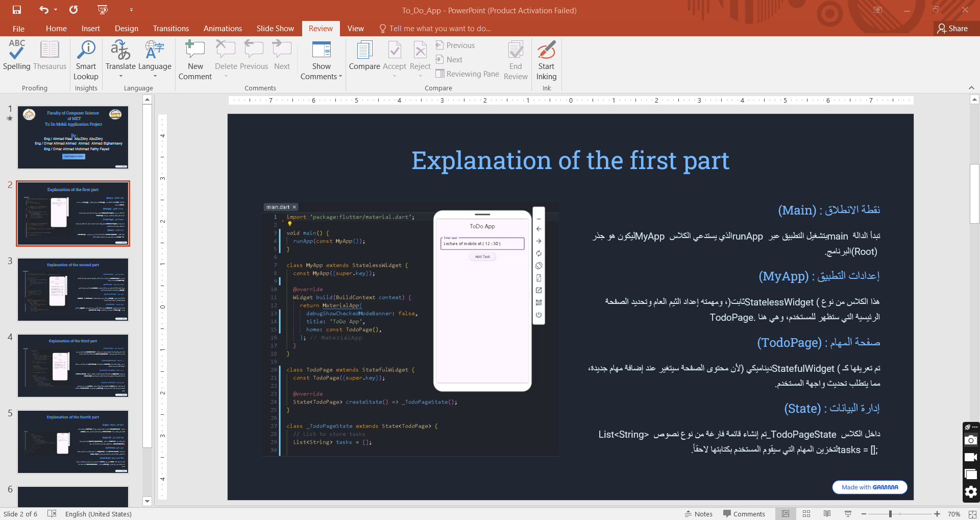Open Smart Lookup insights
This screenshot has width=980, height=520.
point(86,60)
